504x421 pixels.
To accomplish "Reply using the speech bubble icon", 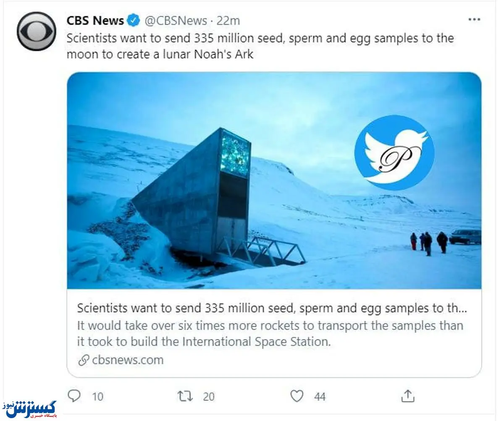I will click(74, 396).
